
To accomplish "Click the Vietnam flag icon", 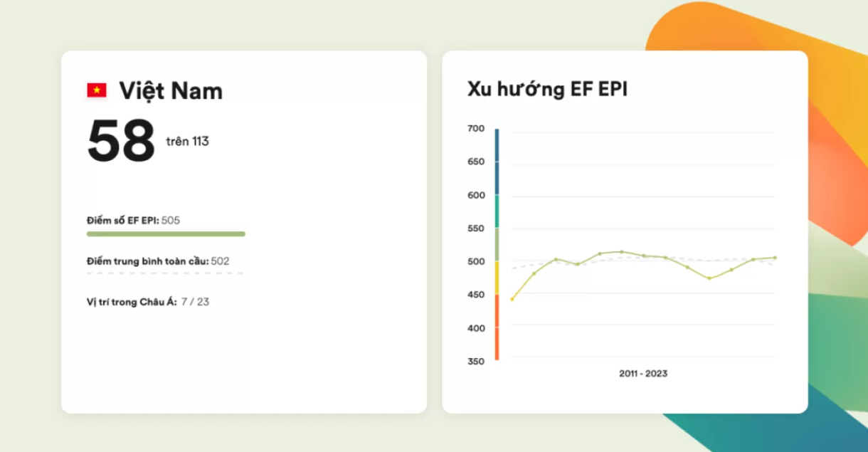I will pos(97,90).
